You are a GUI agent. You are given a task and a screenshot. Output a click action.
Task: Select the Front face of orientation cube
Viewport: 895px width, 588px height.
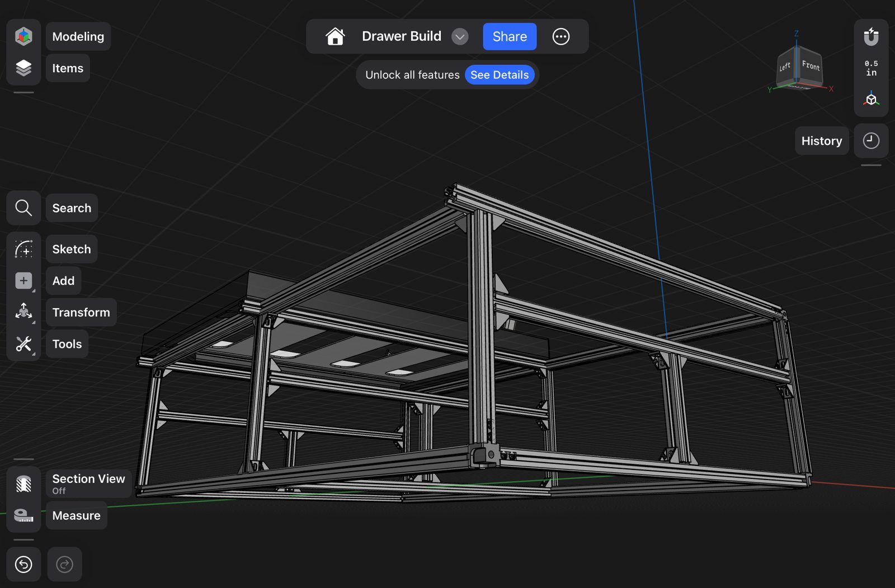[811, 66]
